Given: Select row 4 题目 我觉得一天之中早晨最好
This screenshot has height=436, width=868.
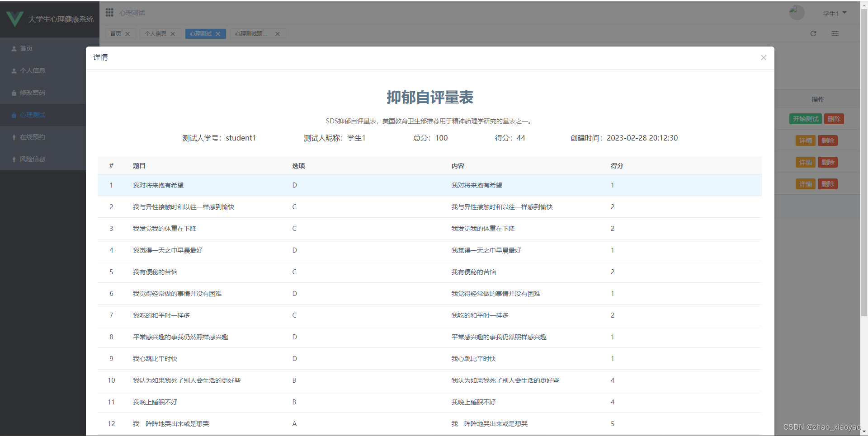Looking at the screenshot, I should coord(168,250).
